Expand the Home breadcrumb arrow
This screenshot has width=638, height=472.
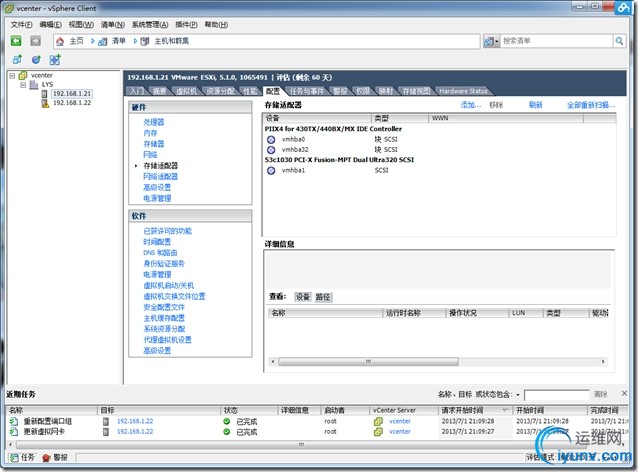click(93, 41)
